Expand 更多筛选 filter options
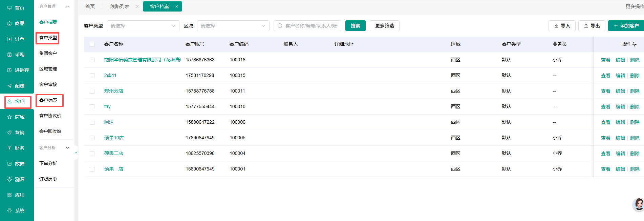644x221 pixels. point(385,26)
